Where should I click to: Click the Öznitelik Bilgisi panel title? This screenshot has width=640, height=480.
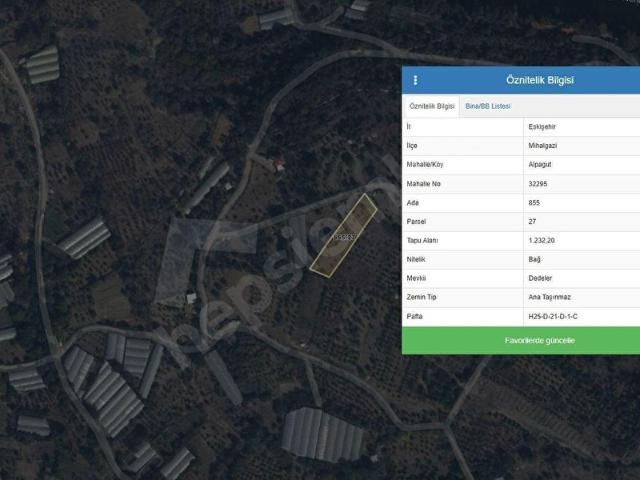click(540, 80)
